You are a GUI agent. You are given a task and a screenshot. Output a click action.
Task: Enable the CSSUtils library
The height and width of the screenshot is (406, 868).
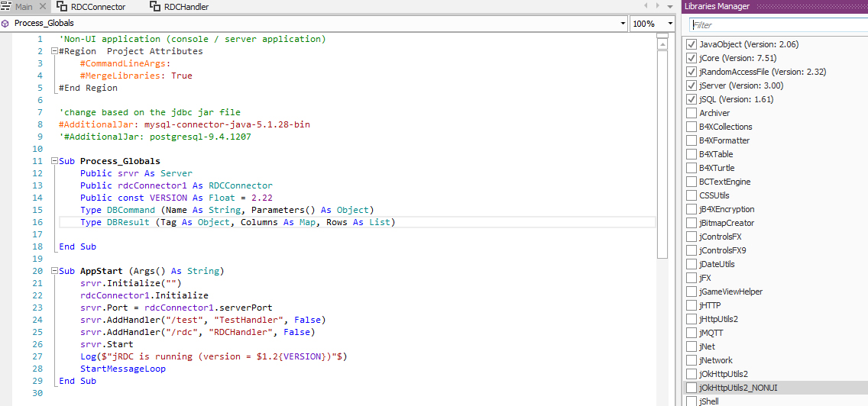point(691,195)
